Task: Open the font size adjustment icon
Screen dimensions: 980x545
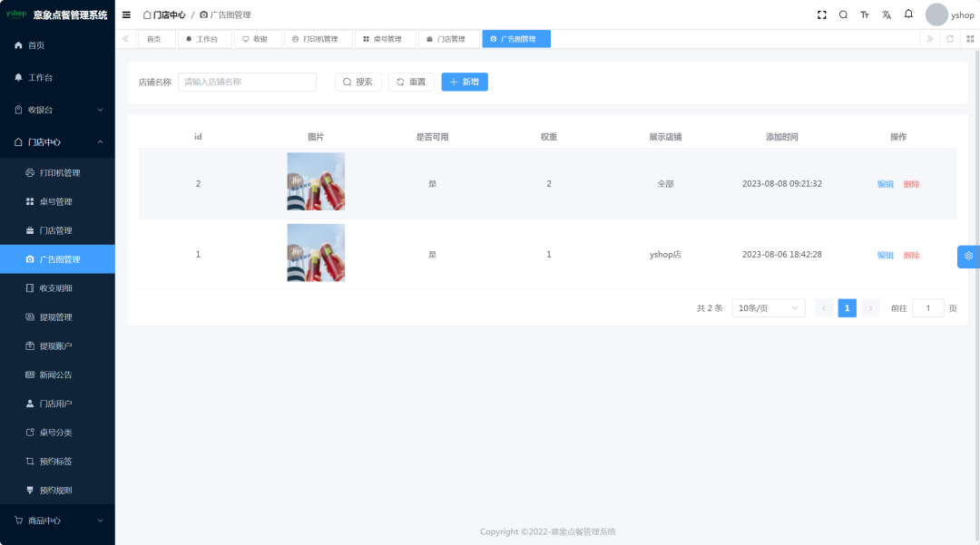Action: (865, 15)
